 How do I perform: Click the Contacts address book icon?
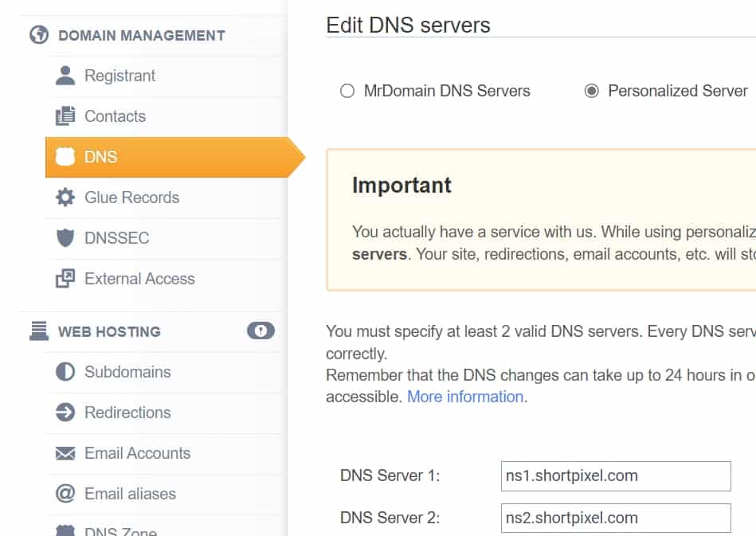tap(65, 116)
